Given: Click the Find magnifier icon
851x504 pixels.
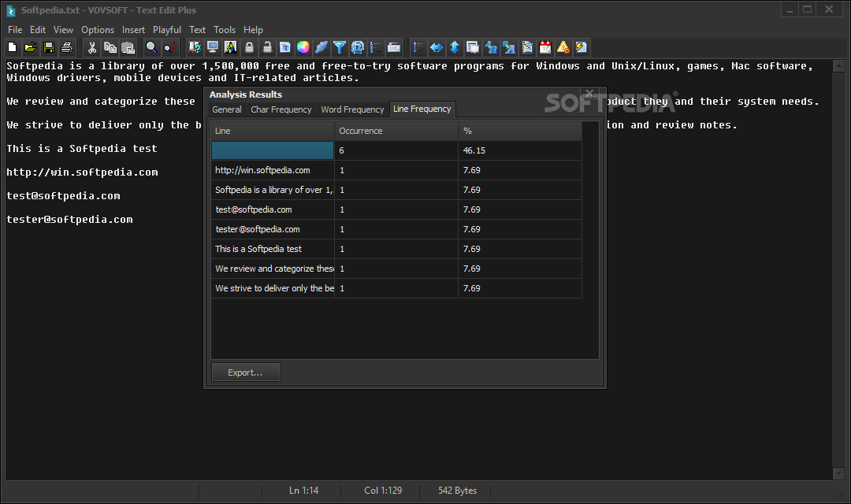Looking at the screenshot, I should (x=151, y=48).
